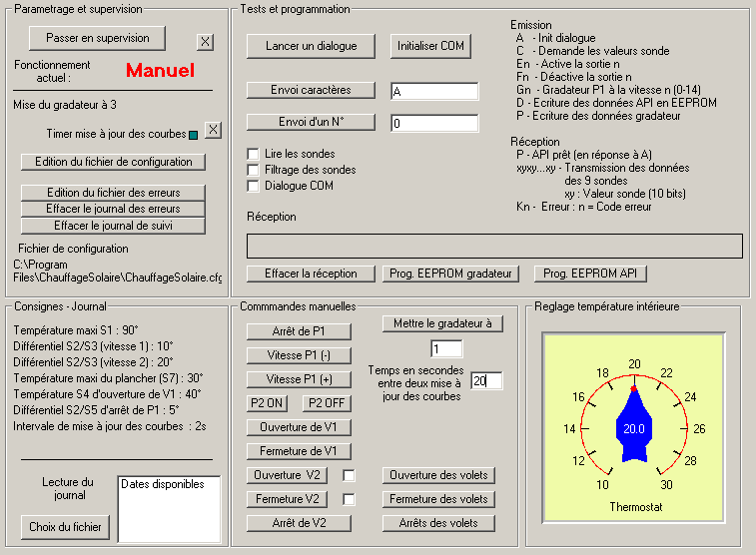Screen dimensions: 756x555
Task: Click Initialiser COM button
Action: [430, 46]
